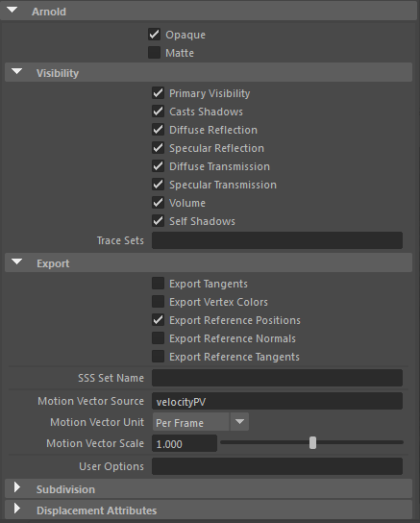
Task: Turn off Casts Shadows
Action: (158, 112)
